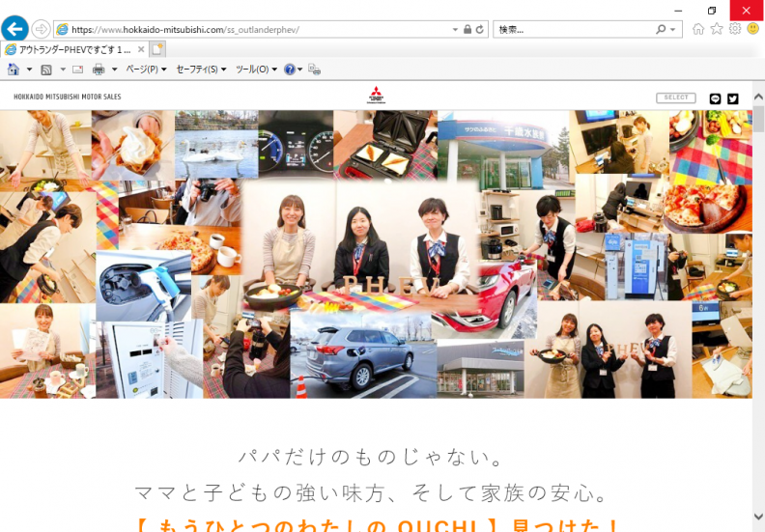Click the text パパだけのものじゃない。
Viewport: 765px width, 532px height.
tap(370, 458)
